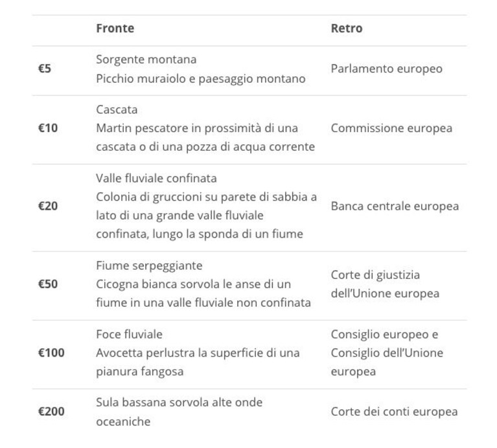Click the Sula bassana description text

point(179,412)
